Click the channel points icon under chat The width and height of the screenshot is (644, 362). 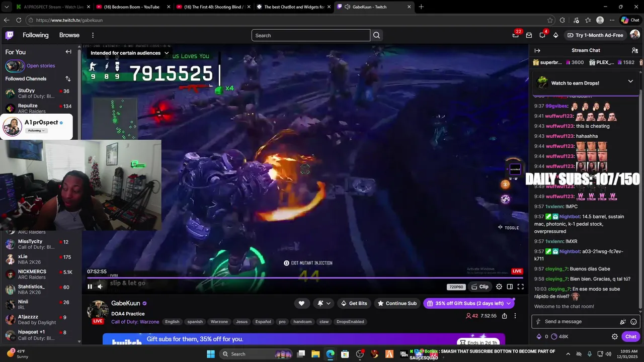tap(554, 337)
